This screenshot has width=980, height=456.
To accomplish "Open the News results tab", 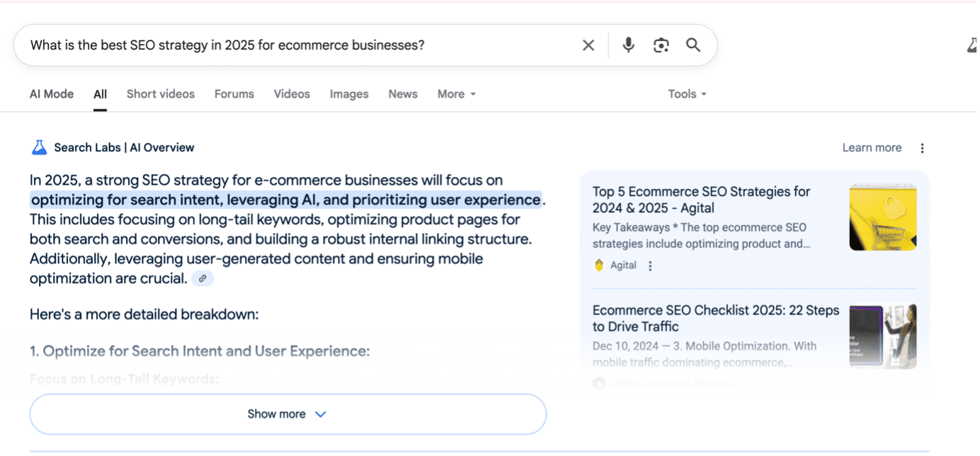I will pyautogui.click(x=403, y=94).
